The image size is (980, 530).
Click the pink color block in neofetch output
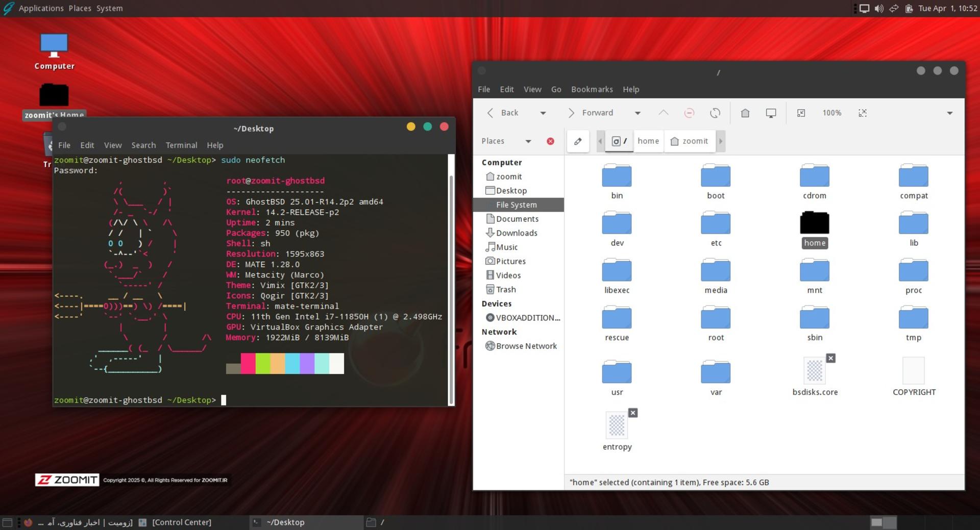pyautogui.click(x=248, y=364)
